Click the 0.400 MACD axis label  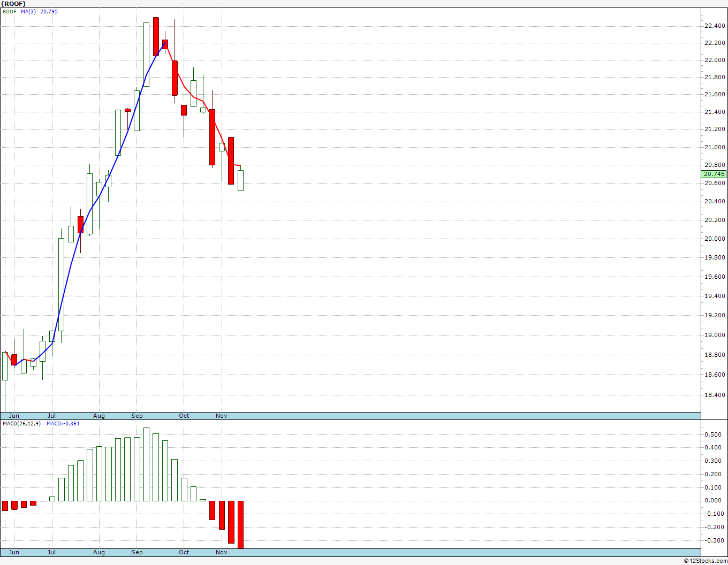712,448
